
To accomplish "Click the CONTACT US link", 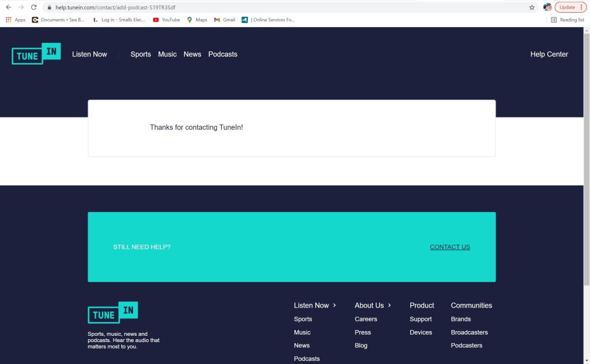I will coord(449,247).
